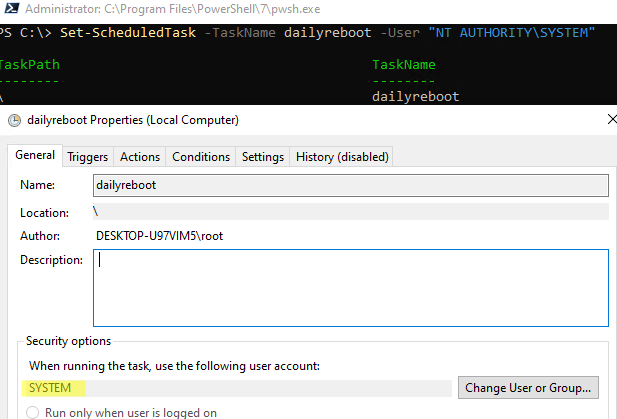Click the Name field containing dailyreboot
This screenshot has width=617, height=419.
pos(350,185)
